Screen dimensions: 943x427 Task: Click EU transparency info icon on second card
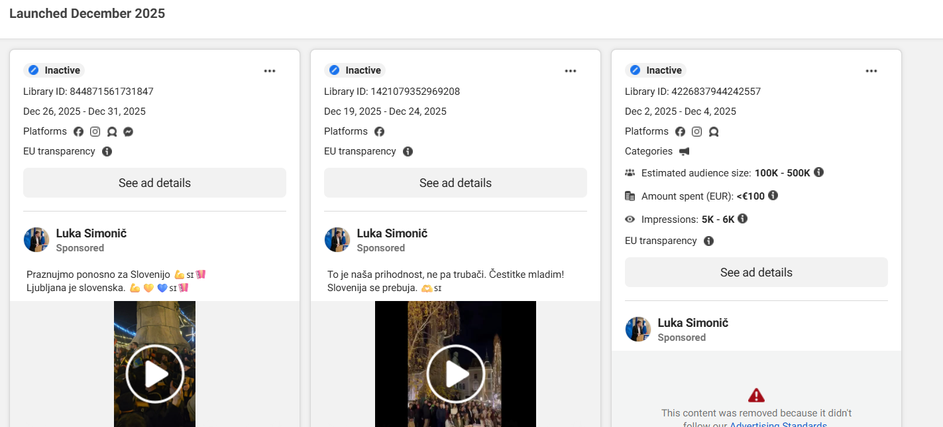click(408, 152)
